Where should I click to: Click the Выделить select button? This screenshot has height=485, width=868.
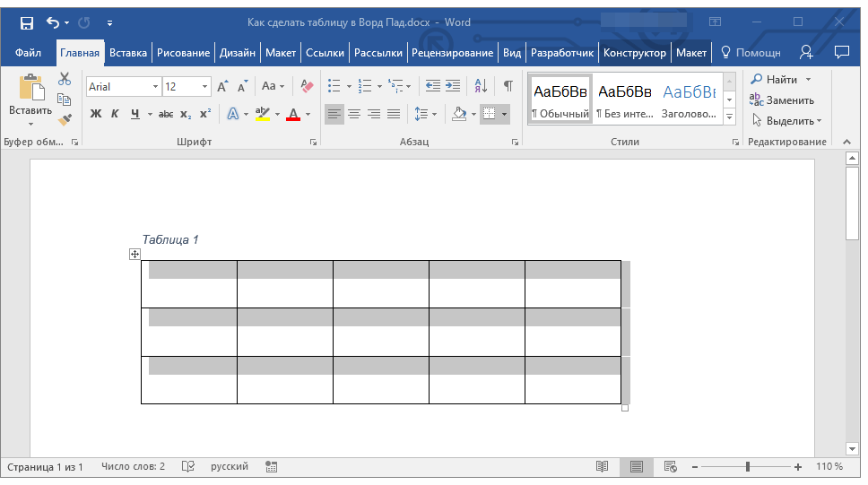coord(787,121)
